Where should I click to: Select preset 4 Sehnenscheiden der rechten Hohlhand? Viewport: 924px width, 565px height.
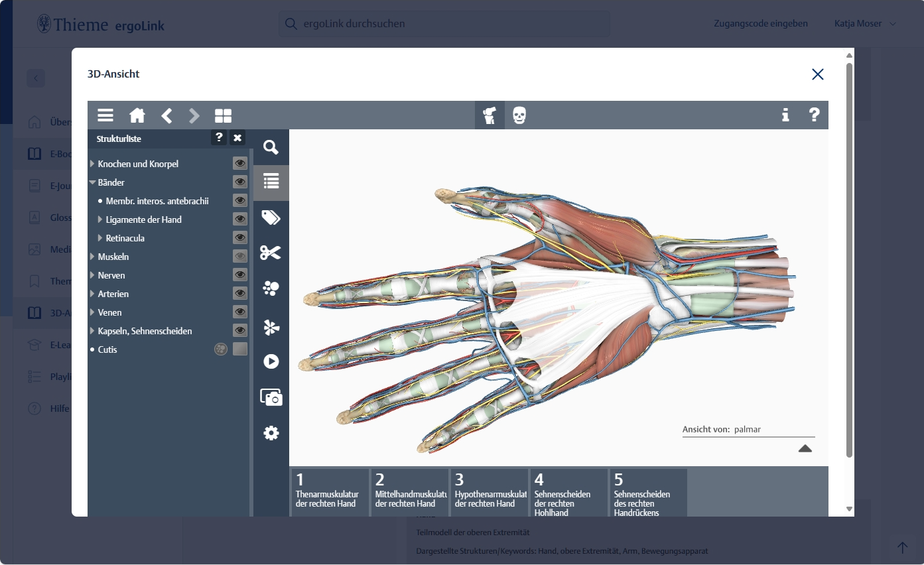click(x=568, y=492)
